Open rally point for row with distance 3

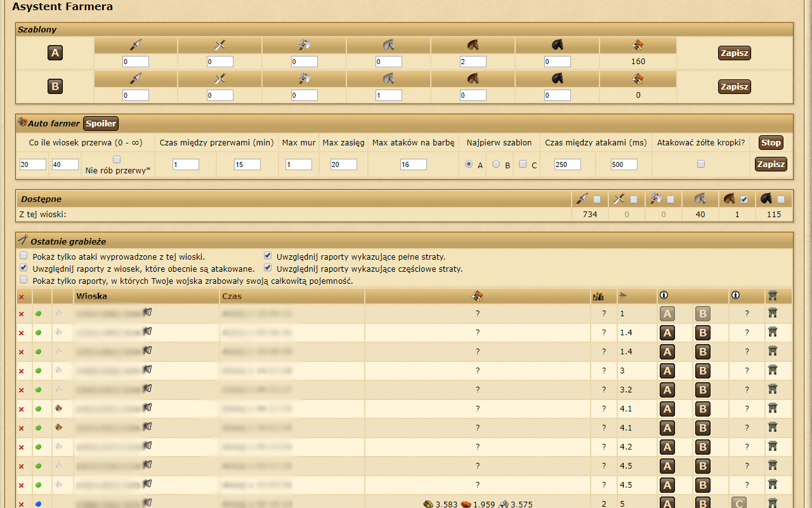(772, 370)
